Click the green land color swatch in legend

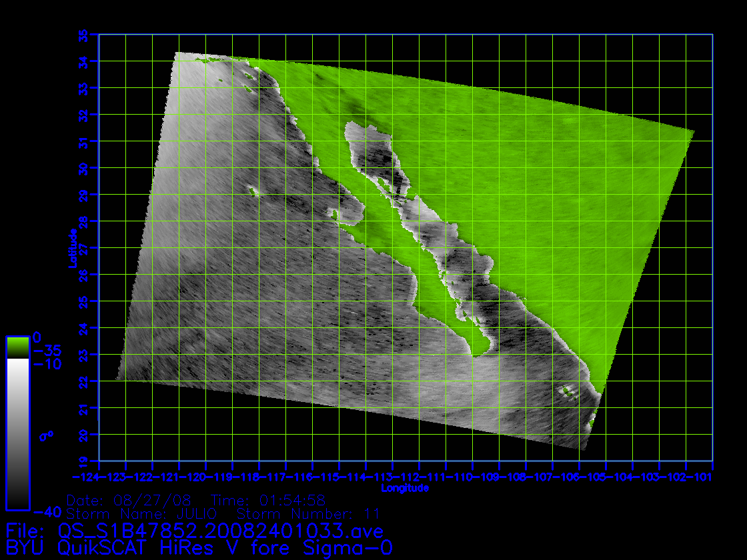[17, 347]
